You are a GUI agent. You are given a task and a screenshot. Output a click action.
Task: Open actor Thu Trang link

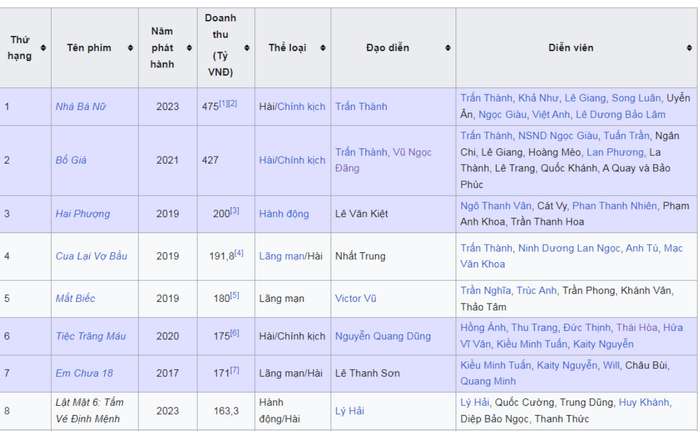534,328
